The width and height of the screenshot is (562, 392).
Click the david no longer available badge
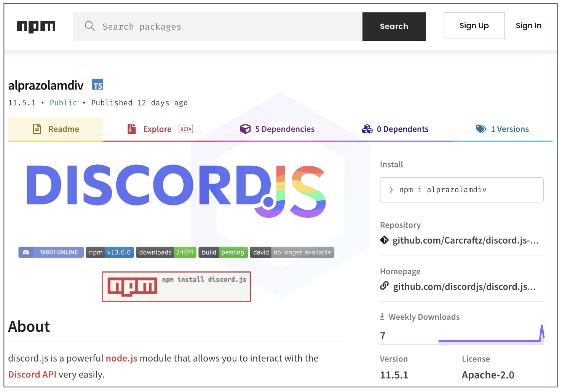point(292,252)
